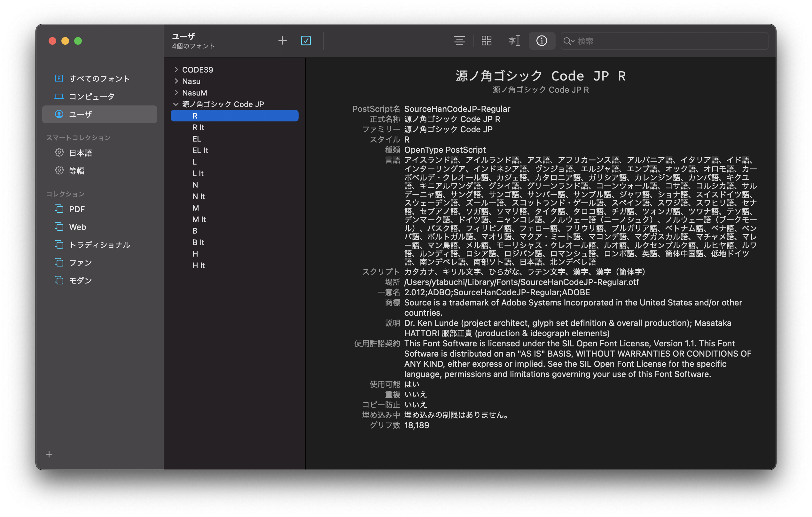Open the PDF collection
Image resolution: width=812 pixels, height=517 pixels.
tap(100, 209)
